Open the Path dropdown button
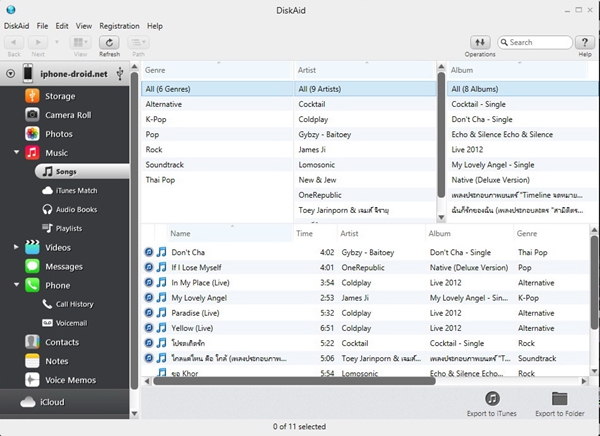The height and width of the screenshot is (436, 600). (138, 42)
